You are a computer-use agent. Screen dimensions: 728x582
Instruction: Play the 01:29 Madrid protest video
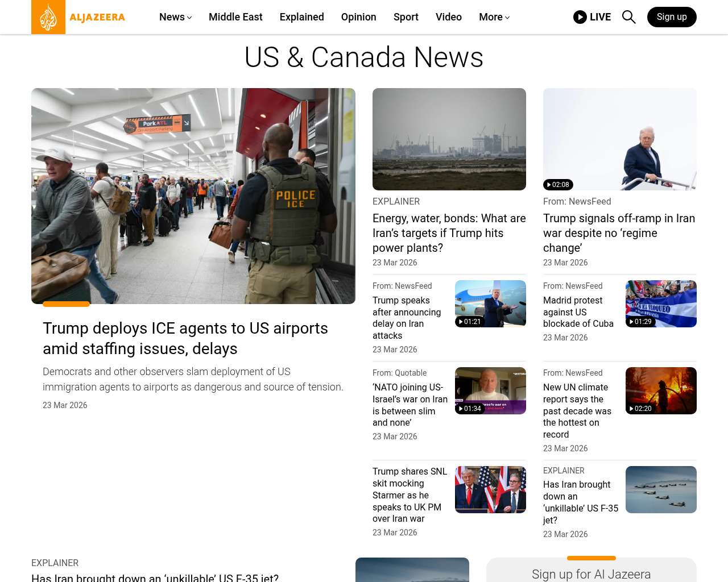pos(640,322)
